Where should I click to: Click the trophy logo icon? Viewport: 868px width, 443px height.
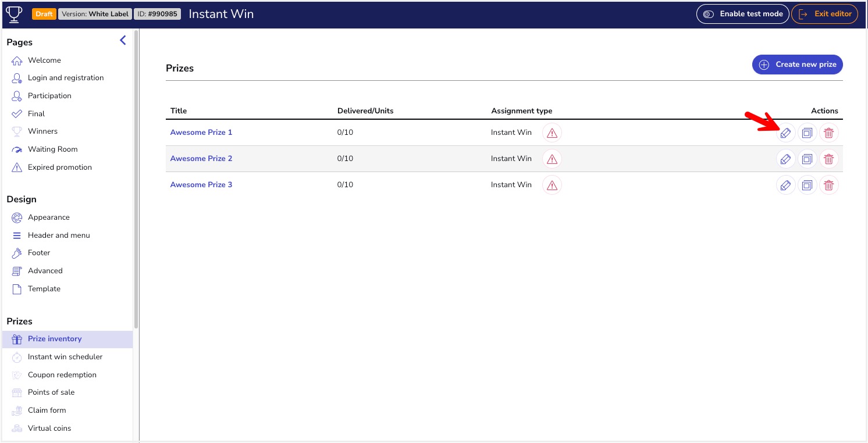coord(13,13)
